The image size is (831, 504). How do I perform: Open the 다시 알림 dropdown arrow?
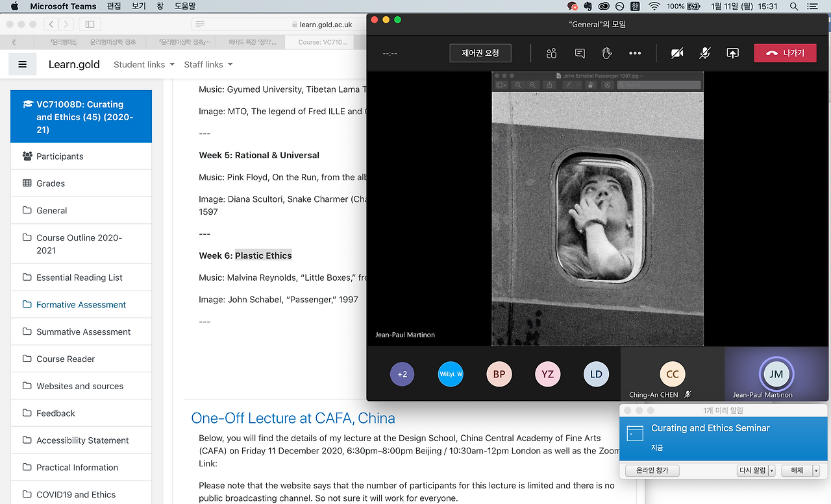tap(772, 470)
